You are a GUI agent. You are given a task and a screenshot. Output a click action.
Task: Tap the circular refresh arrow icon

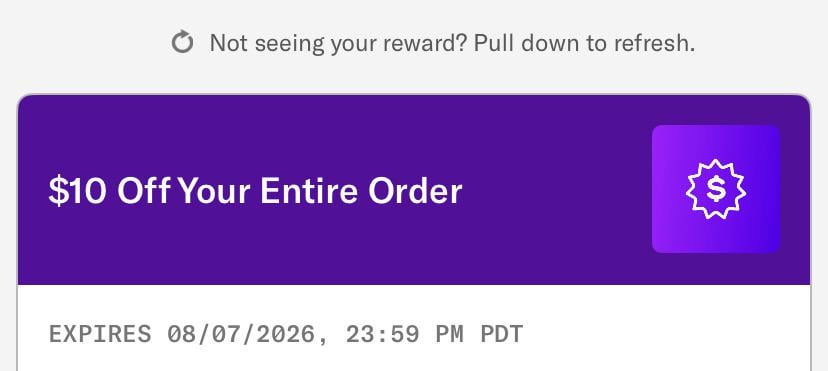183,42
